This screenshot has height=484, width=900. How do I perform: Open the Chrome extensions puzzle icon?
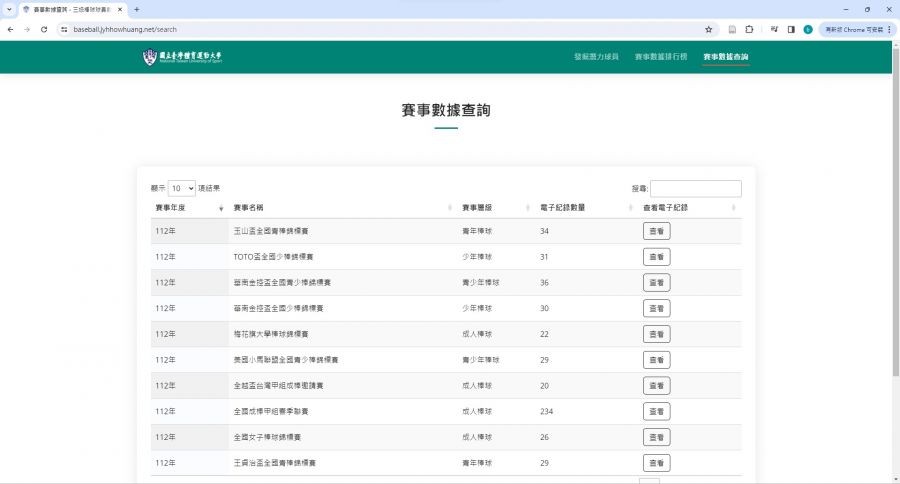748,29
